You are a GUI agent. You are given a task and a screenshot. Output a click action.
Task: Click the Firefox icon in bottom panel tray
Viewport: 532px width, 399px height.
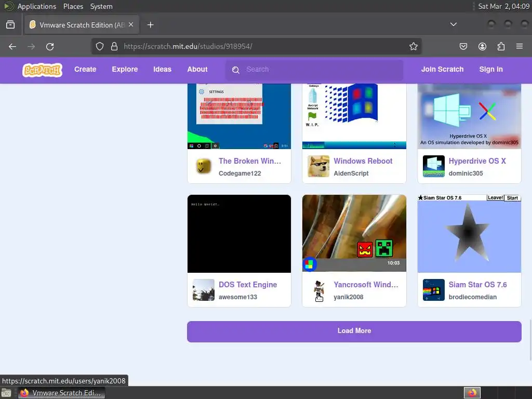(x=472, y=393)
